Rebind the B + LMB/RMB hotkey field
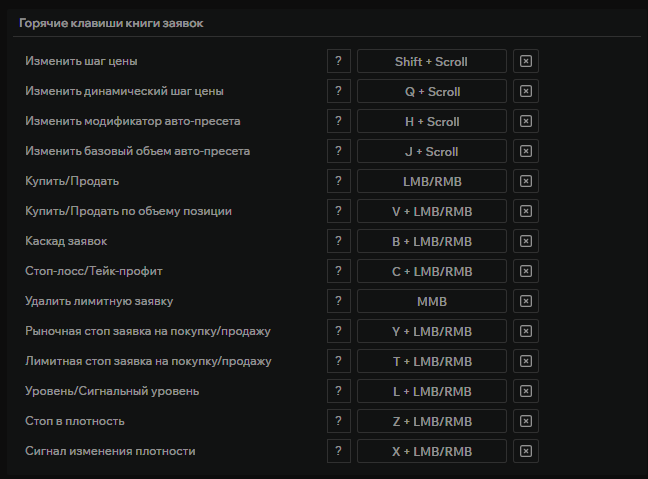 (x=431, y=241)
